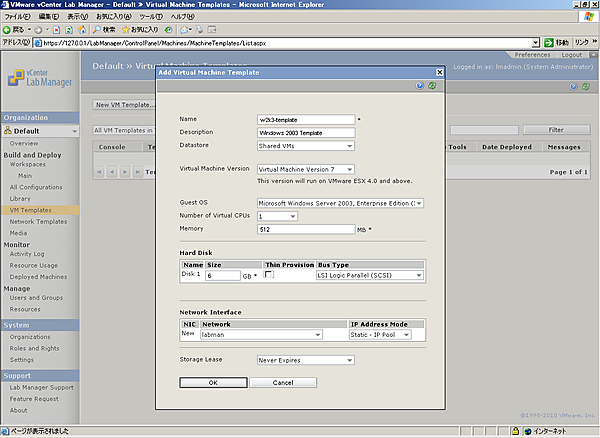Open the browser File (ファイル) menu
Viewport: 600px width, 438px height.
point(16,17)
